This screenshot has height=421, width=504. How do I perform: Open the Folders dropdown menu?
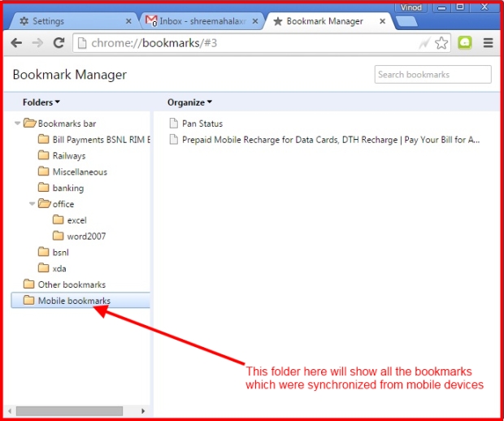point(41,102)
